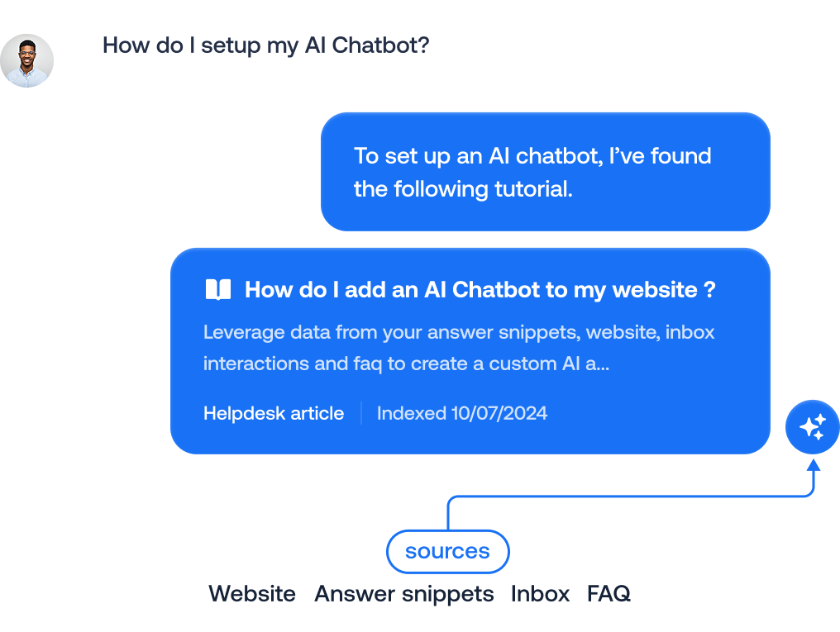Click the 'How do I setup my AI Chatbot?' message
Viewport: 840px width, 632px height.
pyautogui.click(x=266, y=45)
